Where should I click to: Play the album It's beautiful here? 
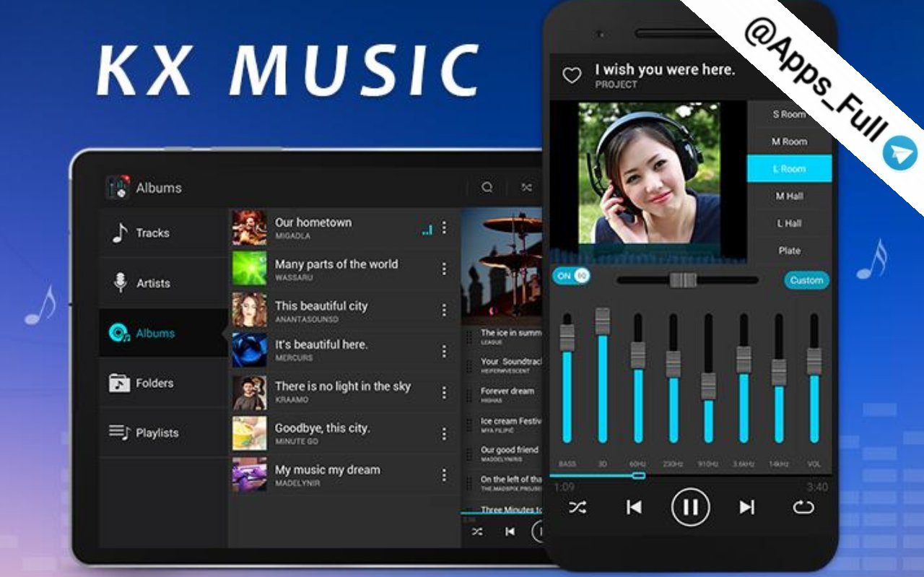point(344,351)
